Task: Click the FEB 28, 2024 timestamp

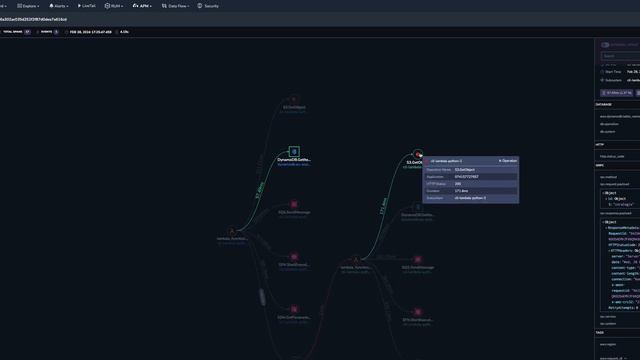Action: [91, 32]
